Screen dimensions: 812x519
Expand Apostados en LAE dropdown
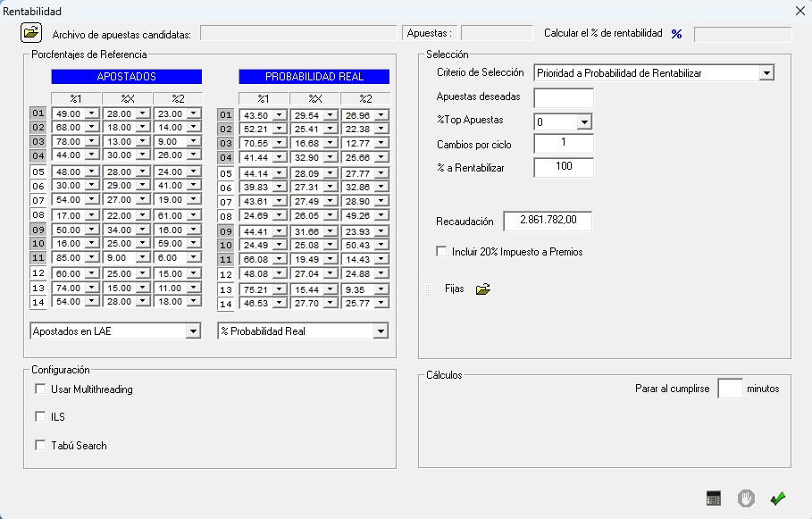pyautogui.click(x=193, y=331)
